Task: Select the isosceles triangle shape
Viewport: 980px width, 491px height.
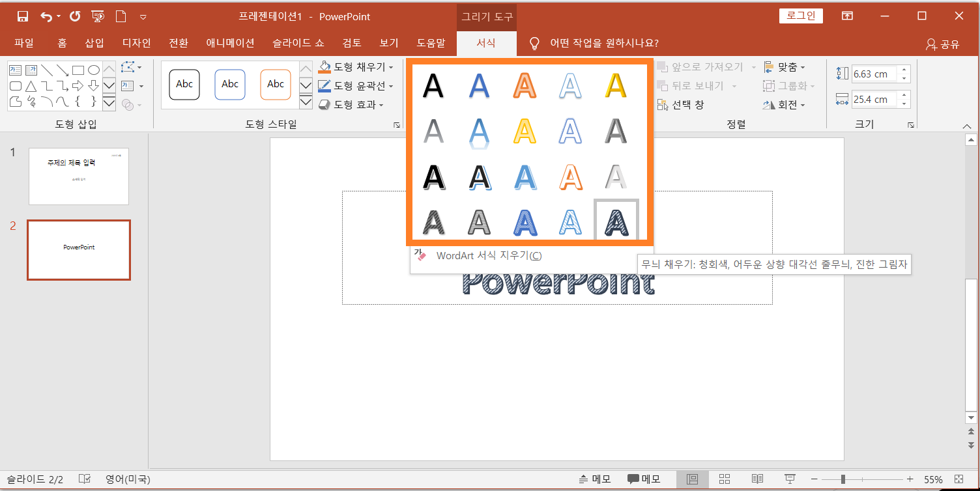Action: (x=31, y=86)
